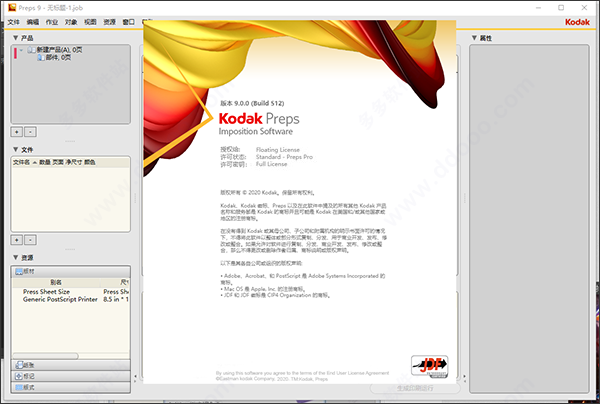This screenshot has width=600, height=404.
Task: Click the template icon on 模板 bar
Action: pos(19,387)
